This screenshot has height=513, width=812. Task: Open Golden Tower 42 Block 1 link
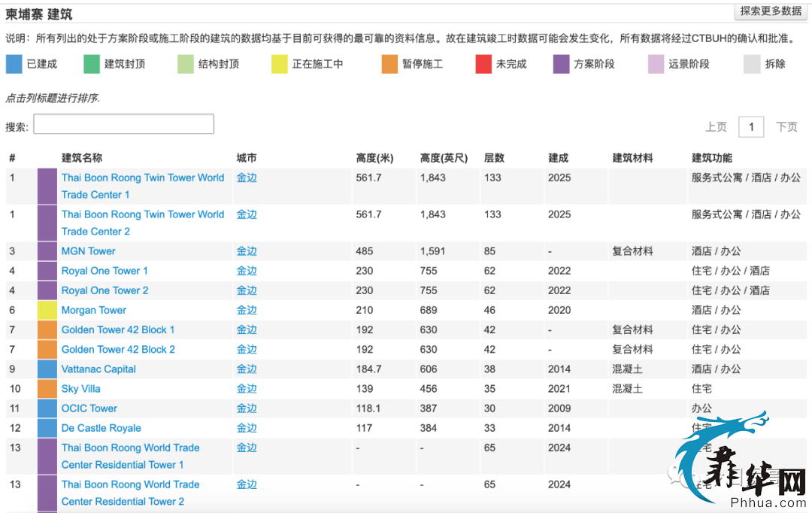pyautogui.click(x=118, y=330)
